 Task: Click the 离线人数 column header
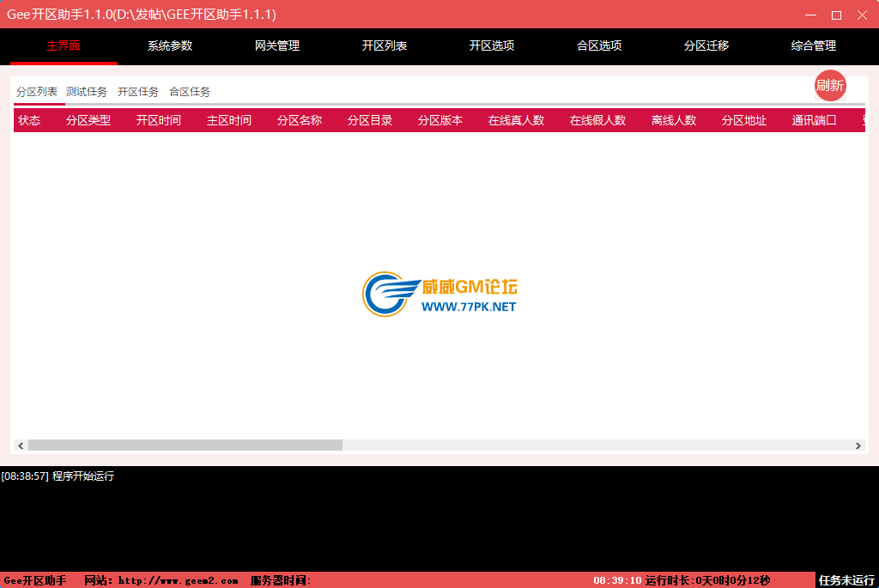[x=674, y=120]
